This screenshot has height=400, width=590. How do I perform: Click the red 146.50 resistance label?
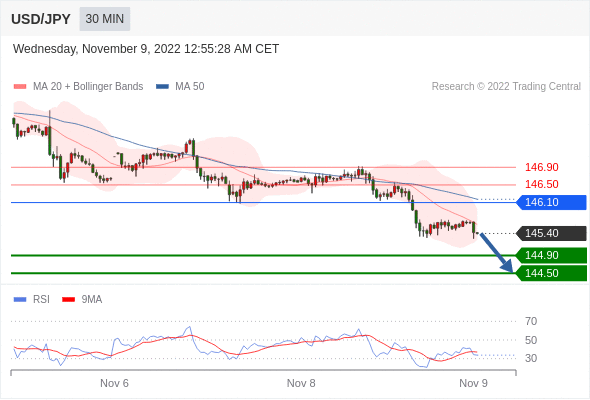pos(541,184)
